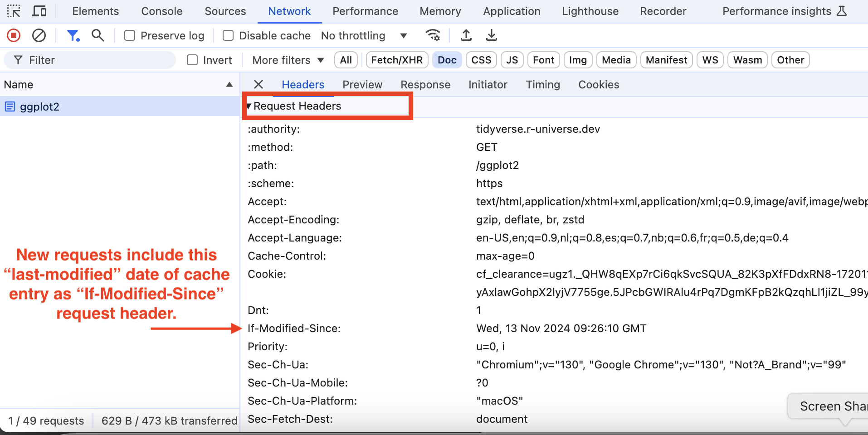The height and width of the screenshot is (435, 868).
Task: Check the Disable cache checkbox
Action: (x=228, y=35)
